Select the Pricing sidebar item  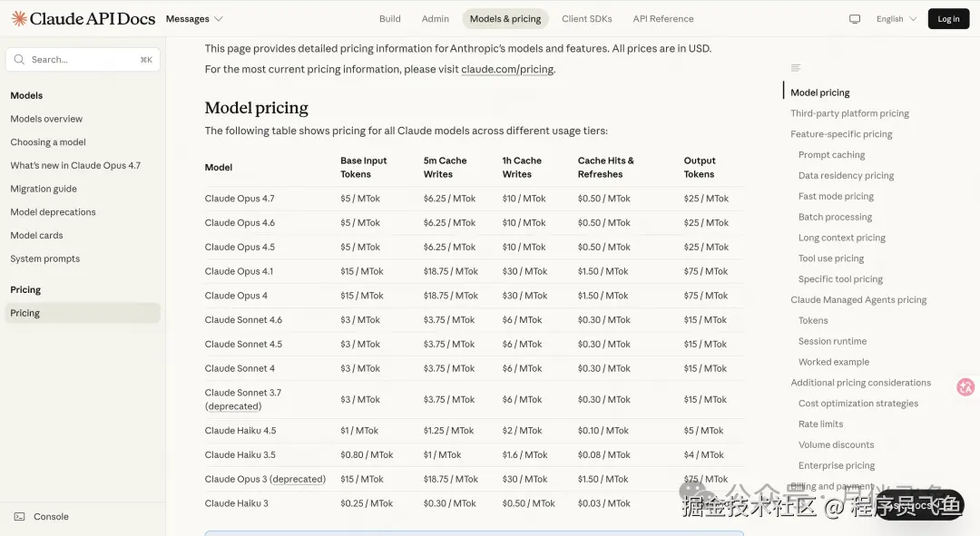tap(83, 313)
